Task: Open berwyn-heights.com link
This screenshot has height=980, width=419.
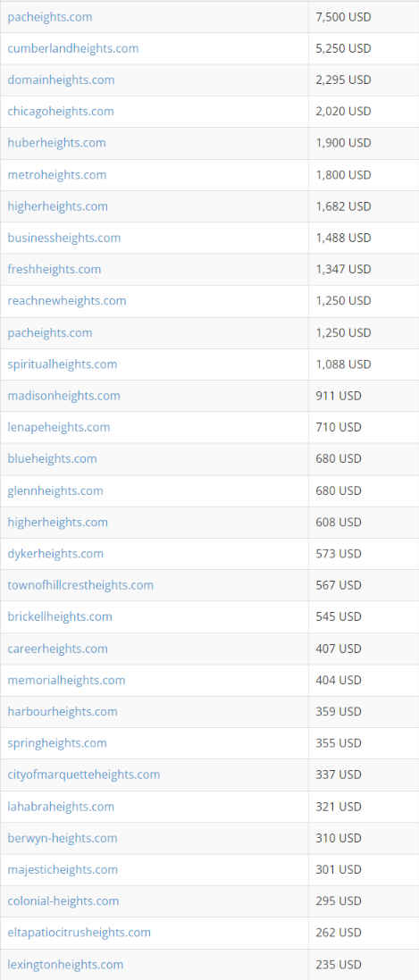Action: point(62,837)
